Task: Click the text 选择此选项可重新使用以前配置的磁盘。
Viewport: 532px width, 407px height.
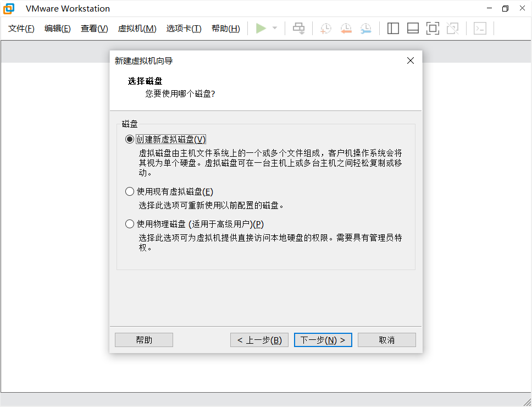Action: [211, 205]
